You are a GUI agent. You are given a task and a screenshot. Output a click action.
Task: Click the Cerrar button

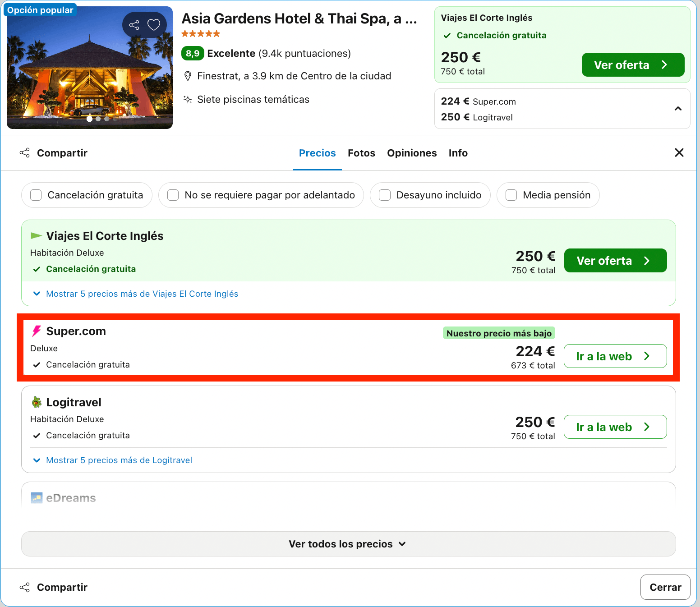coord(665,587)
